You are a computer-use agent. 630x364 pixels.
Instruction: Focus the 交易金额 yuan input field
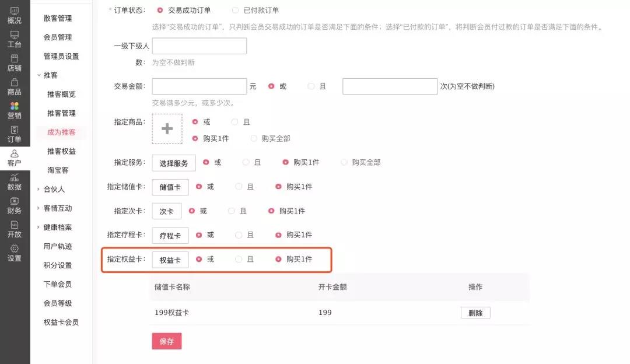(x=199, y=86)
